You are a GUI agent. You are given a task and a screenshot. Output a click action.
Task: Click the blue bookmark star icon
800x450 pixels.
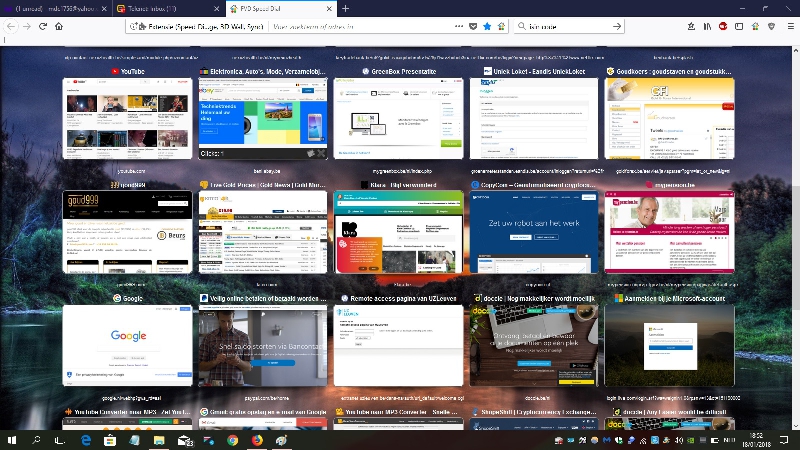pyautogui.click(x=487, y=26)
